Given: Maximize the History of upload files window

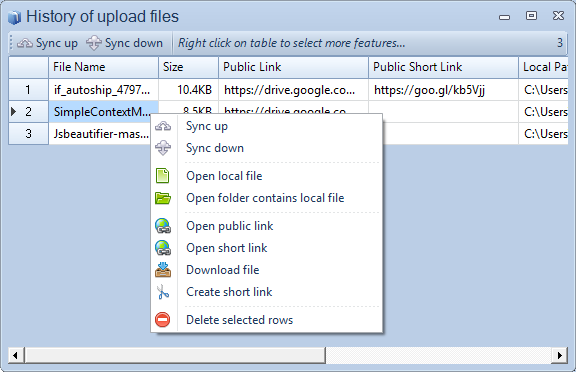Looking at the screenshot, I should (531, 16).
